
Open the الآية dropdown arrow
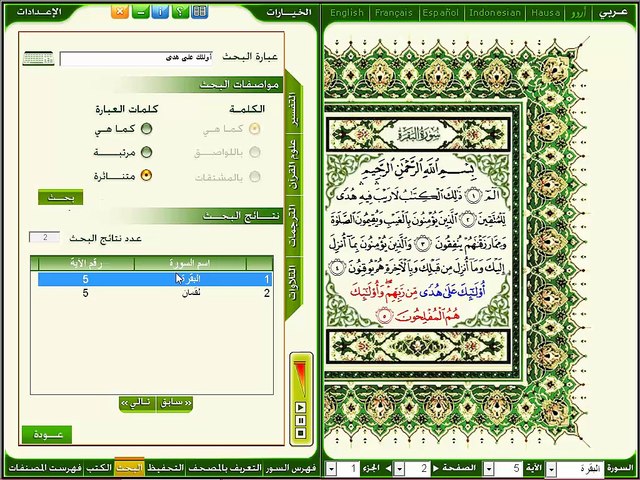pyautogui.click(x=488, y=468)
